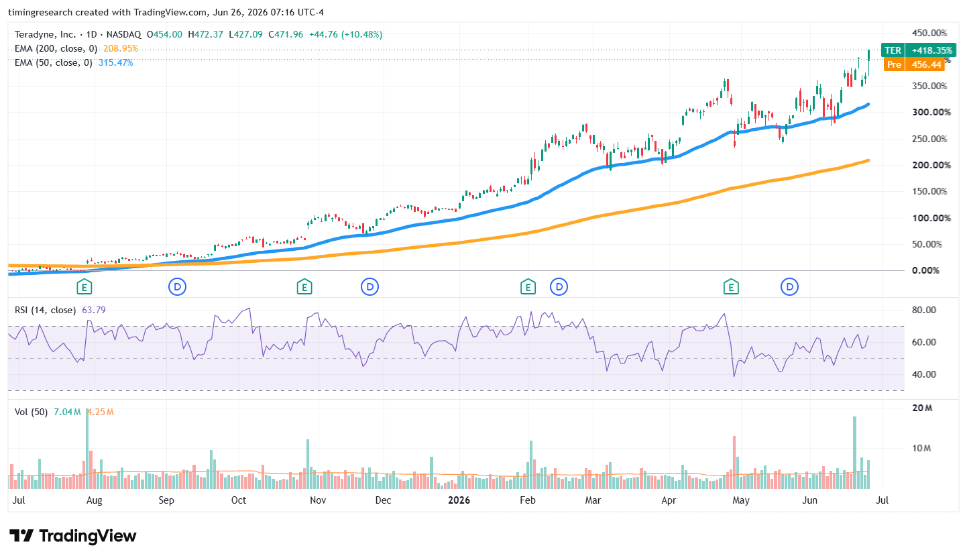967x560 pixels.
Task: Click the Aug label on time axis
Action: 94,500
